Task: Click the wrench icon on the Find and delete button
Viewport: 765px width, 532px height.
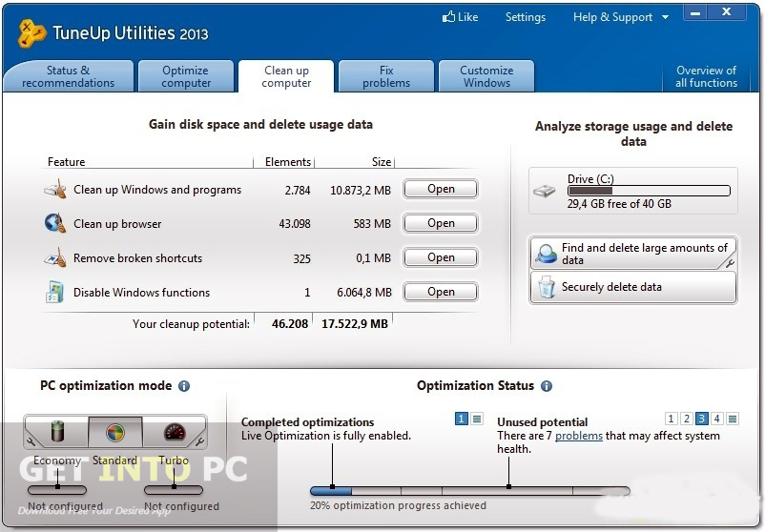Action: 730,263
